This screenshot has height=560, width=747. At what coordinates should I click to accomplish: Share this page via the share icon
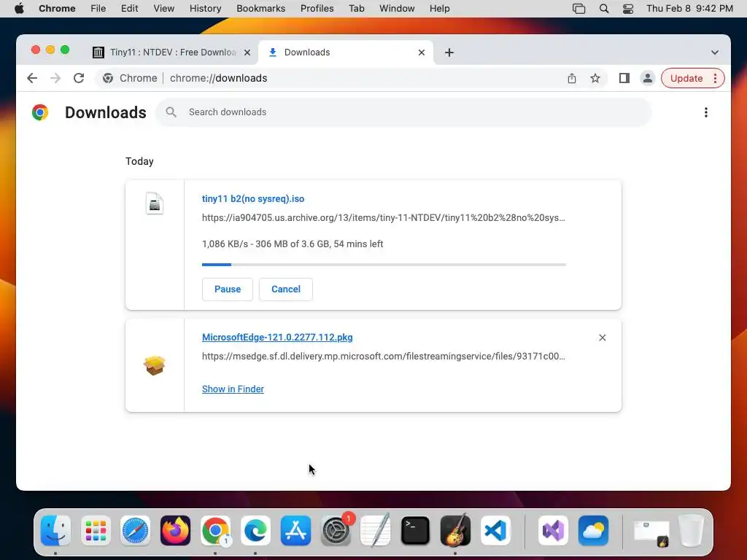click(x=572, y=78)
